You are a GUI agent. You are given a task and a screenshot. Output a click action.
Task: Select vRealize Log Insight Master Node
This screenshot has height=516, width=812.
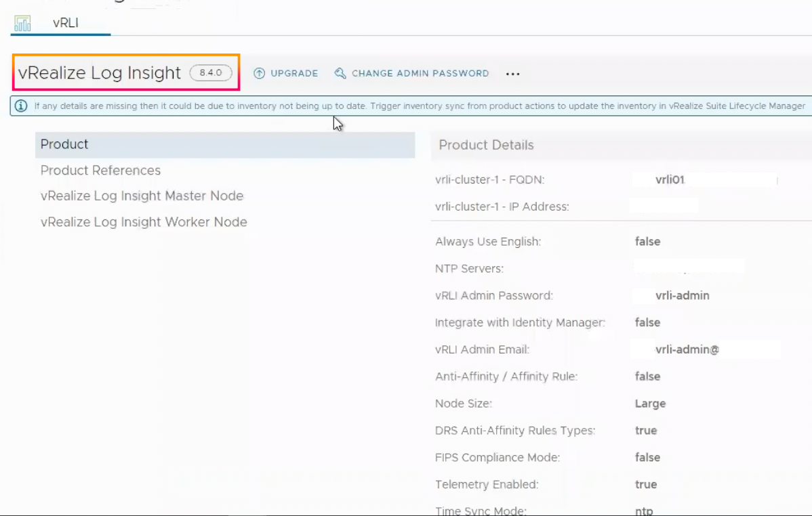[142, 196]
